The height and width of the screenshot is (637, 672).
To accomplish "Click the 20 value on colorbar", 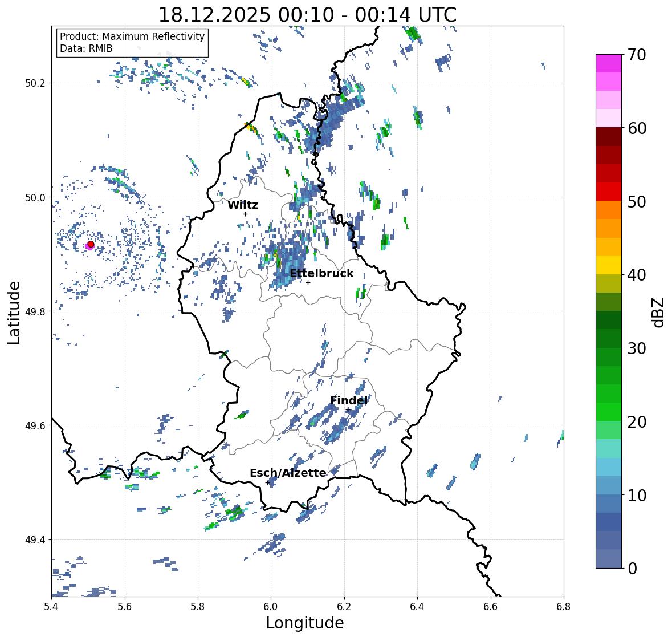I will (637, 422).
